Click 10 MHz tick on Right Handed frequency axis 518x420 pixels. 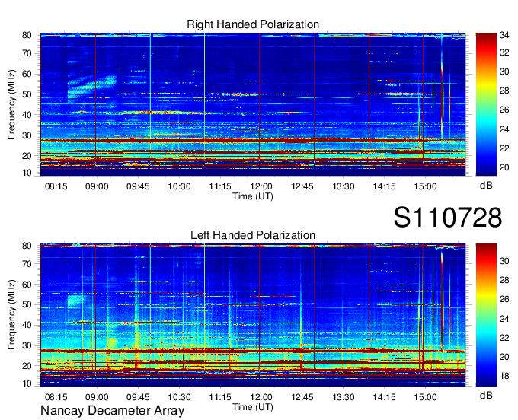pyautogui.click(x=27, y=173)
